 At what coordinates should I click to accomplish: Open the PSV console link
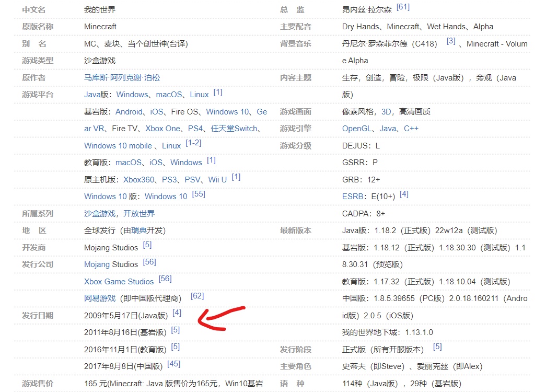(192, 180)
